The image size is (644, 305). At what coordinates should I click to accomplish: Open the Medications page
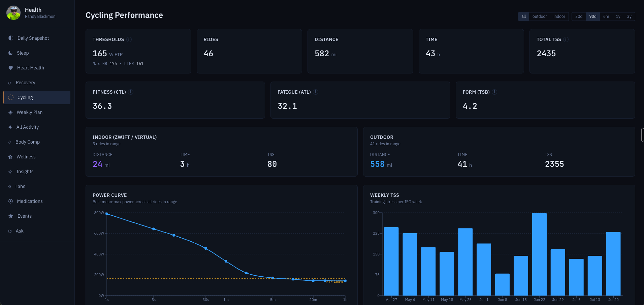[x=37, y=201]
